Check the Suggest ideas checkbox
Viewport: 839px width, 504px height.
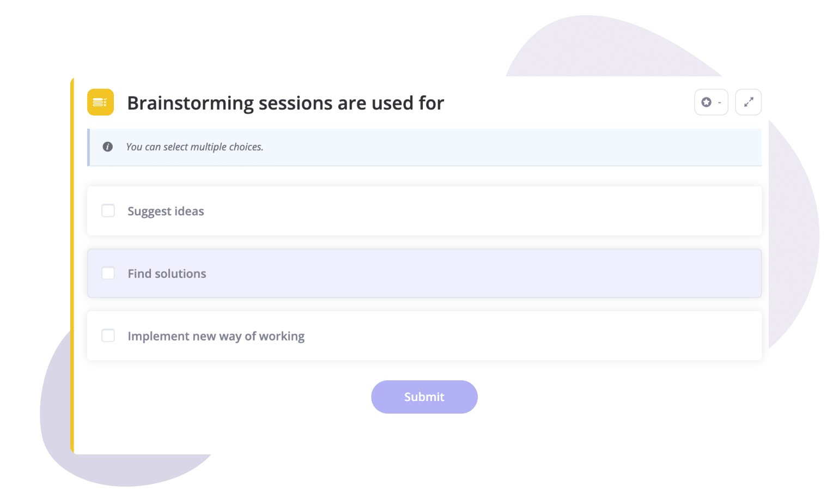click(x=108, y=211)
